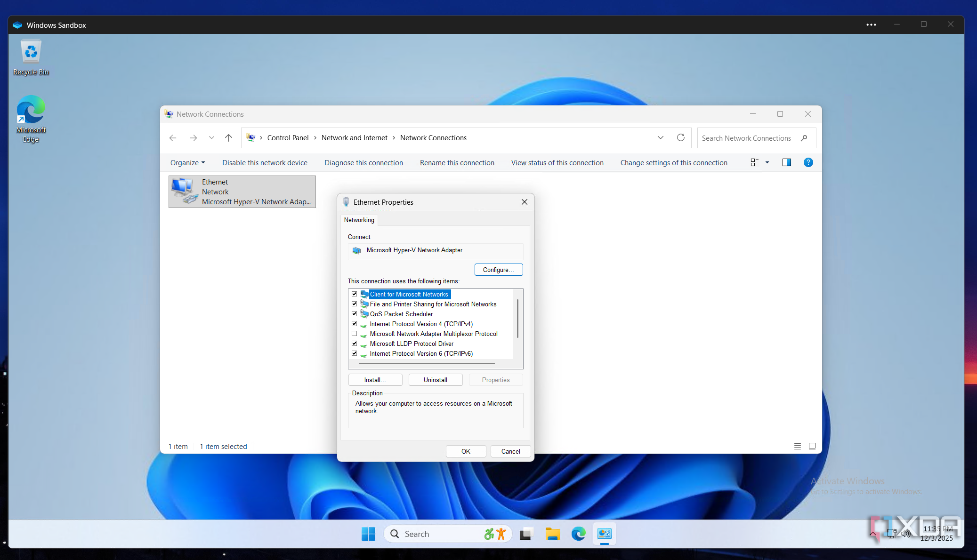The width and height of the screenshot is (977, 560).
Task: Change your view icon in toolbar
Action: 755,162
